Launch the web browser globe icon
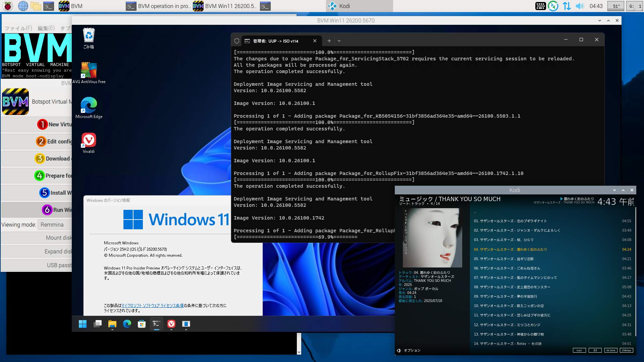The image size is (644, 362). pos(23,6)
